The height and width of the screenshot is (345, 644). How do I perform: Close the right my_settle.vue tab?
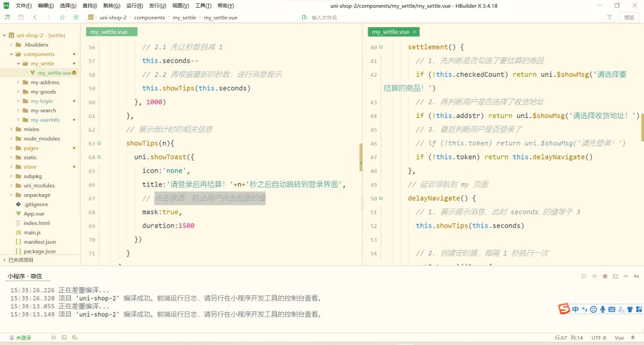pyautogui.click(x=414, y=32)
